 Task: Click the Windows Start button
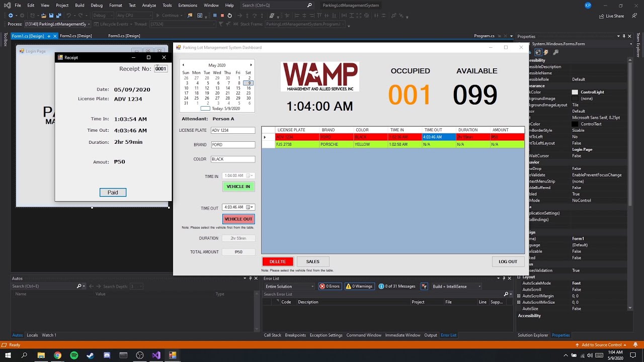click(8, 355)
